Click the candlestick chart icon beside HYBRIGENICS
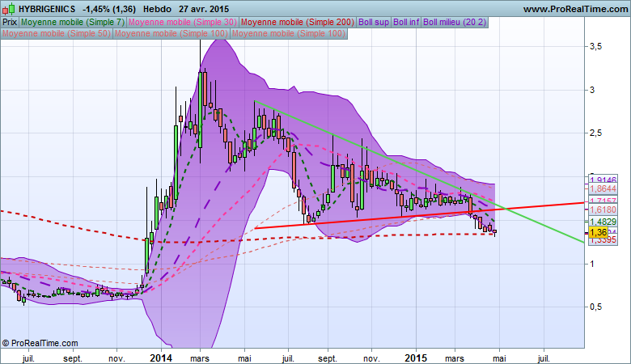631x364 pixels. [x=8, y=8]
